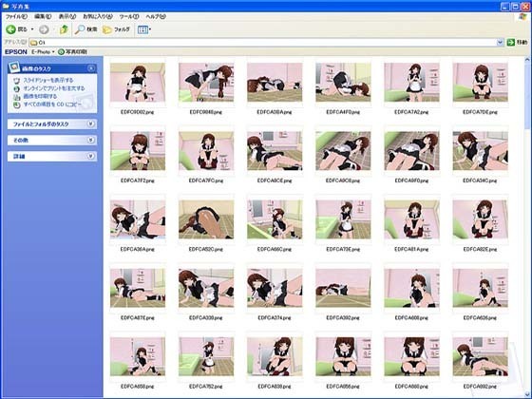Image resolution: width=532 pixels, height=399 pixels.
Task: Open the File (ファイル) menu
Action: [x=16, y=16]
